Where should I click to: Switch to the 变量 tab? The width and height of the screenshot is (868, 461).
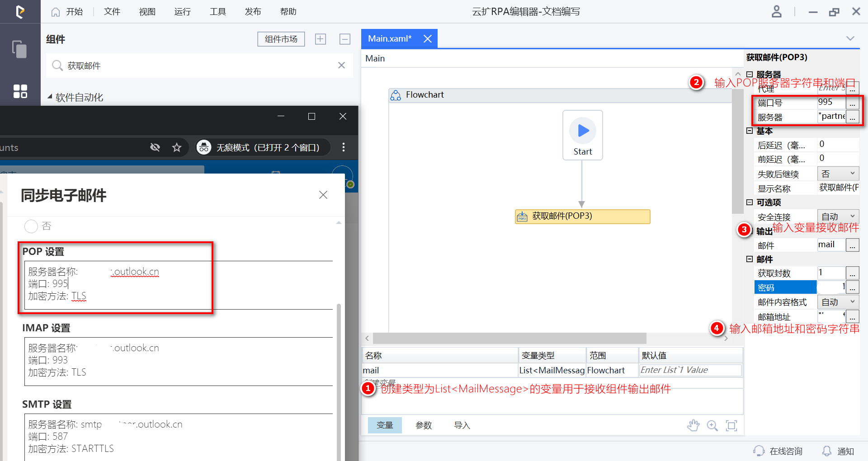click(x=385, y=425)
